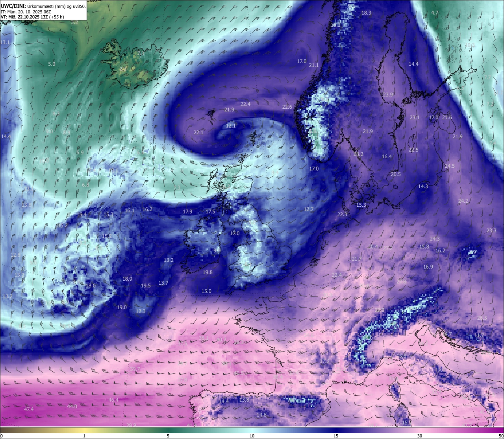The height and width of the screenshot is (439, 504).
Task: Click the 15.0 value in the Celtic Sea
Action: point(206,291)
